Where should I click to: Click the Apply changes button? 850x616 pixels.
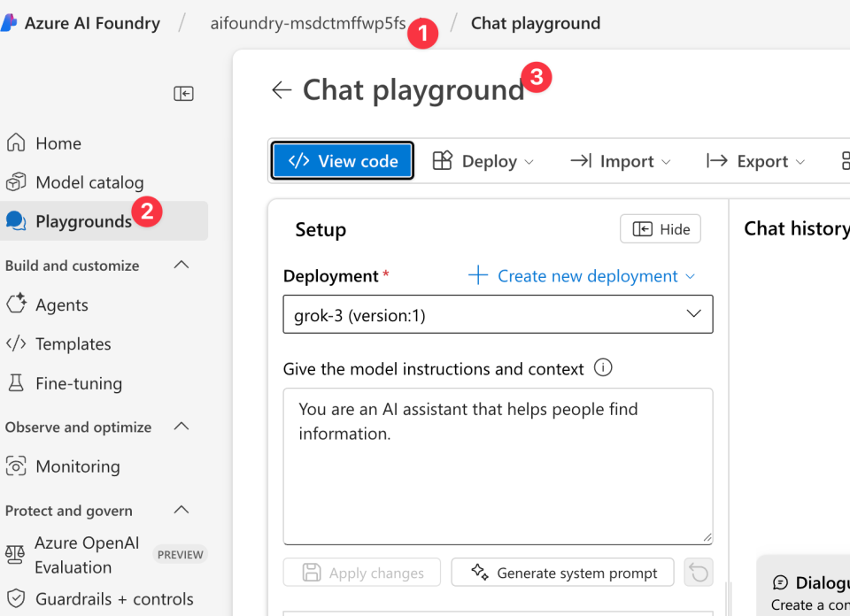(361, 572)
